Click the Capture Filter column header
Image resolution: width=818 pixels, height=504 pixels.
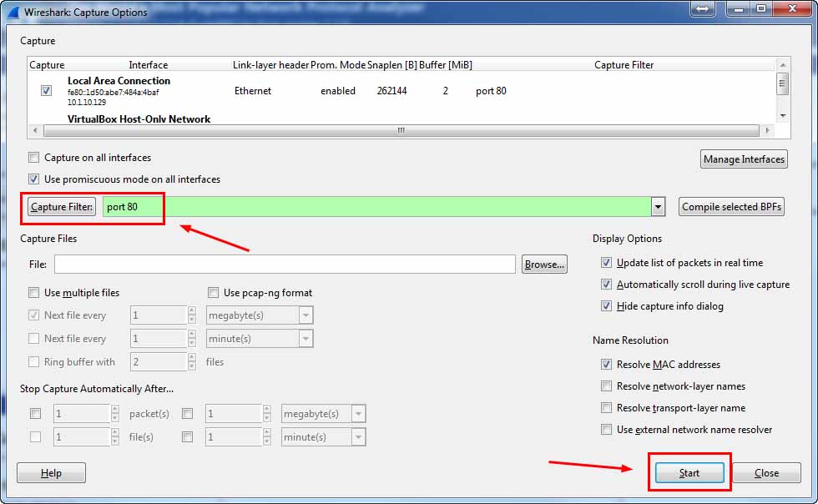[x=624, y=65]
